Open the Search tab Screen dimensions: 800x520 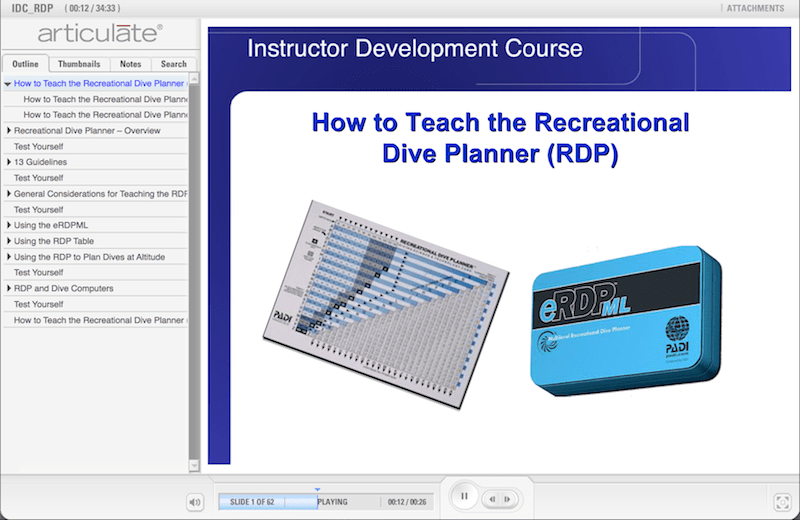[x=173, y=64]
